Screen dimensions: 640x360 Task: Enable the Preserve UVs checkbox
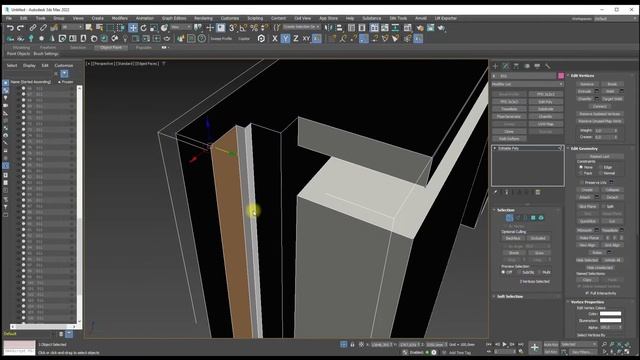coord(582,182)
